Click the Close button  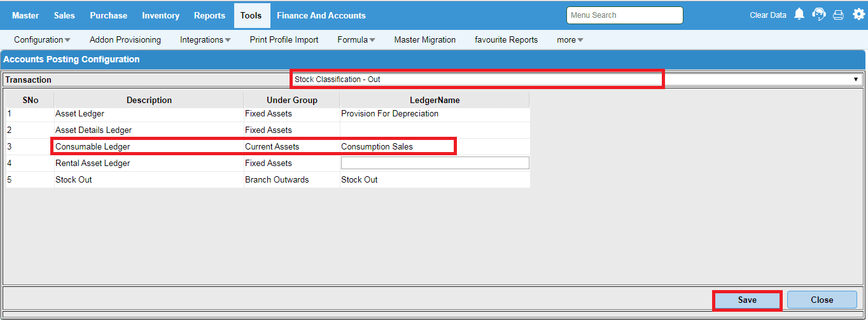822,300
